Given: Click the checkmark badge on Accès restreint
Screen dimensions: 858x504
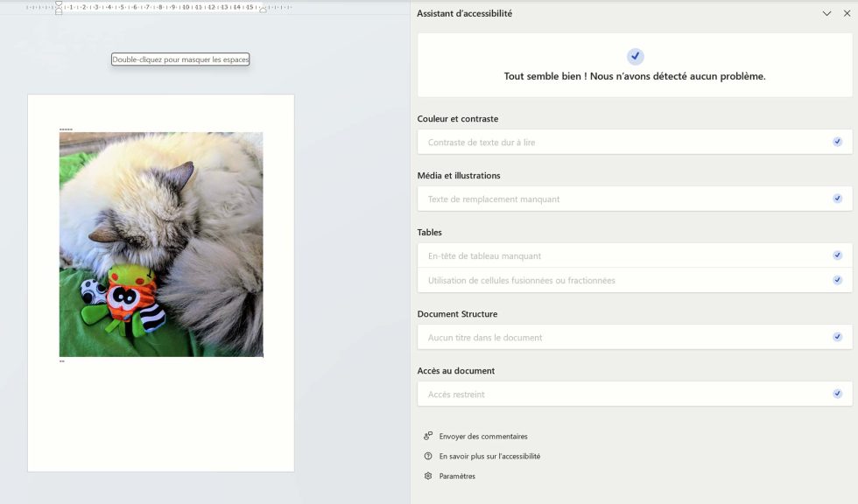Looking at the screenshot, I should (x=838, y=394).
